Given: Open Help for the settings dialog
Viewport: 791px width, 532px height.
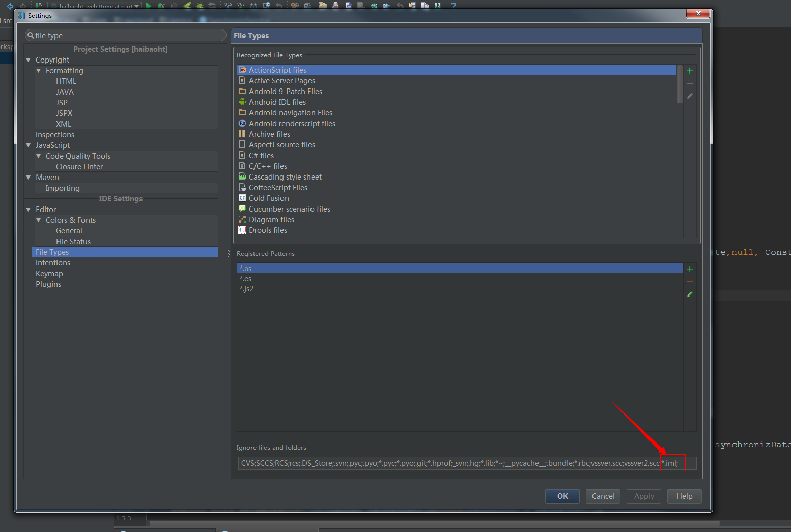Looking at the screenshot, I should pyautogui.click(x=685, y=496).
